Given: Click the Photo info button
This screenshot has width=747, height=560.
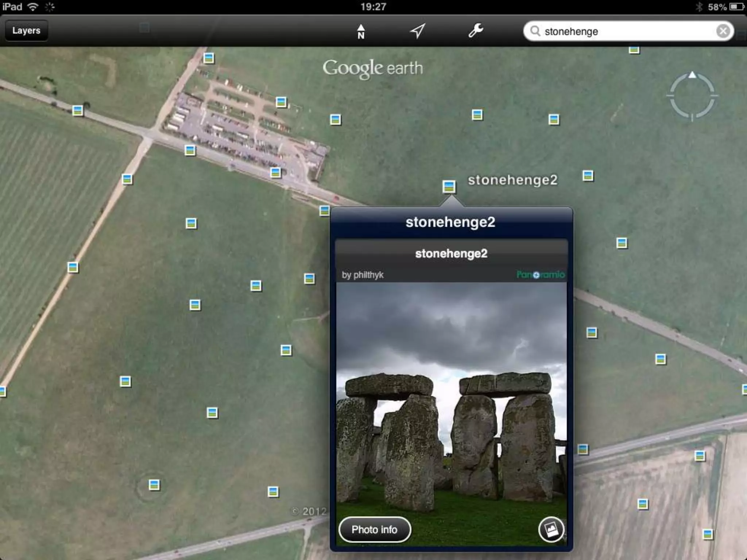Looking at the screenshot, I should click(x=375, y=529).
